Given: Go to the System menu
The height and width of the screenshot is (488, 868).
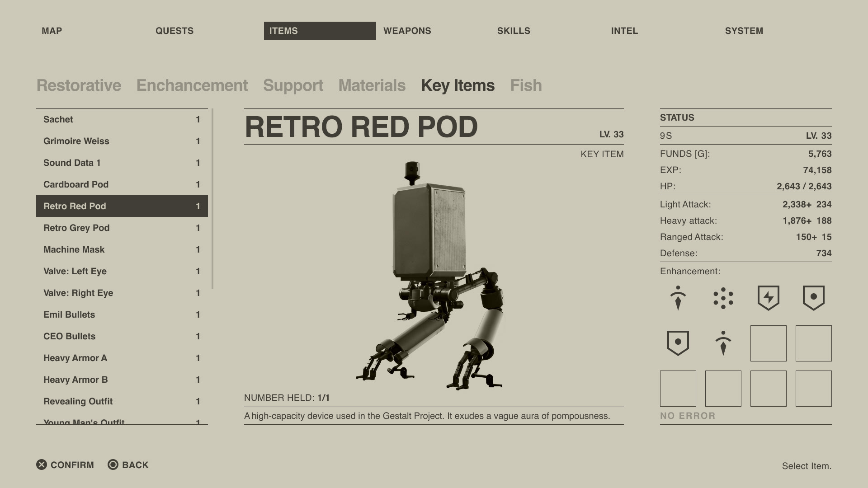Looking at the screenshot, I should coord(744,31).
